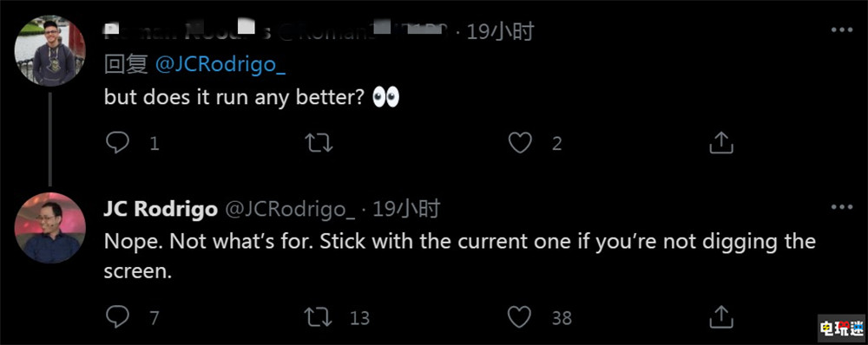View JC Rodrigo's profile picture
This screenshot has height=345, width=868.
(x=49, y=228)
